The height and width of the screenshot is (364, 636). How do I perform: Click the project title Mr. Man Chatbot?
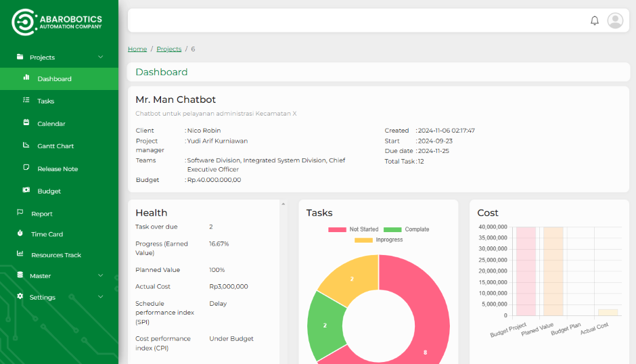(x=176, y=99)
